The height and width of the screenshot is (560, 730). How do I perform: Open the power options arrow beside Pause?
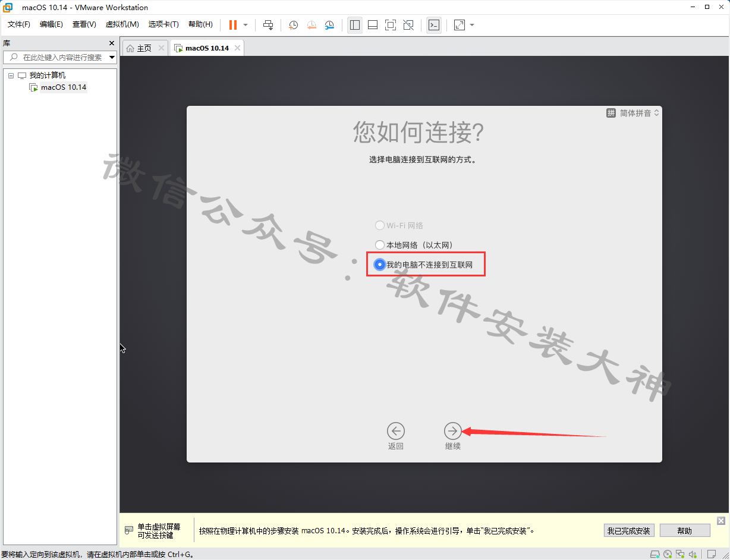pyautogui.click(x=246, y=25)
